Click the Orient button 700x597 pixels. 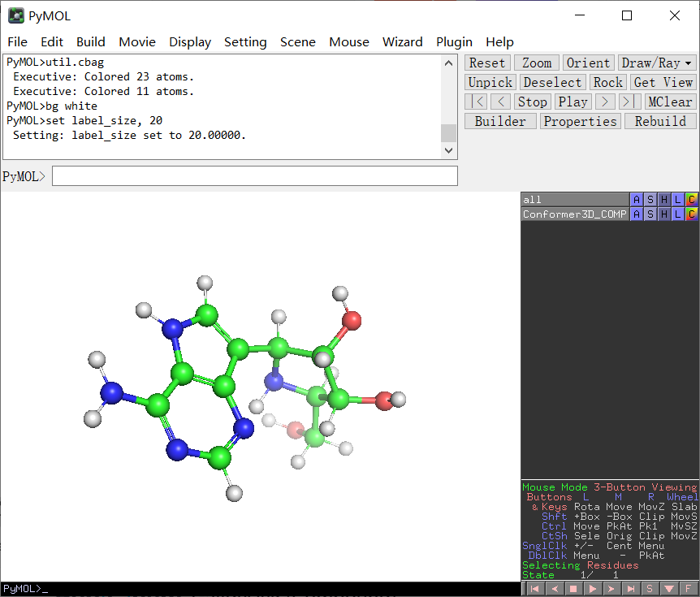tap(588, 63)
